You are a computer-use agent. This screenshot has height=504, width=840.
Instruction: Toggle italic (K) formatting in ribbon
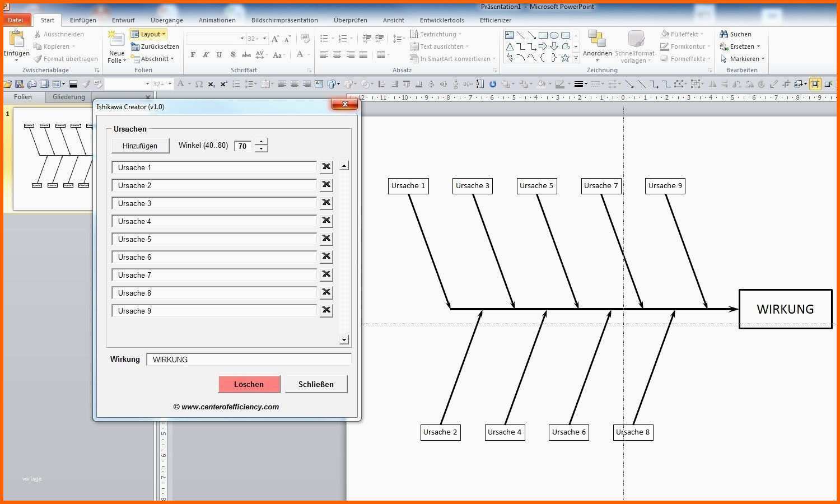206,55
